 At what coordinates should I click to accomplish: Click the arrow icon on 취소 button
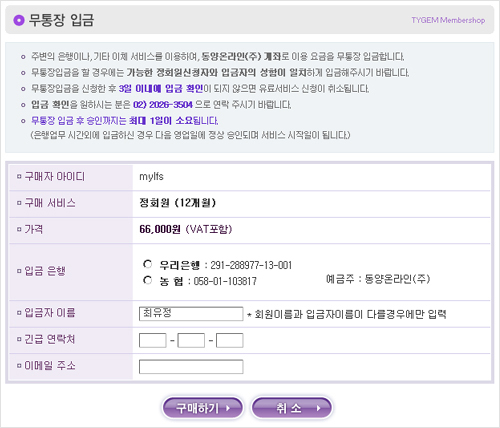[x=318, y=408]
